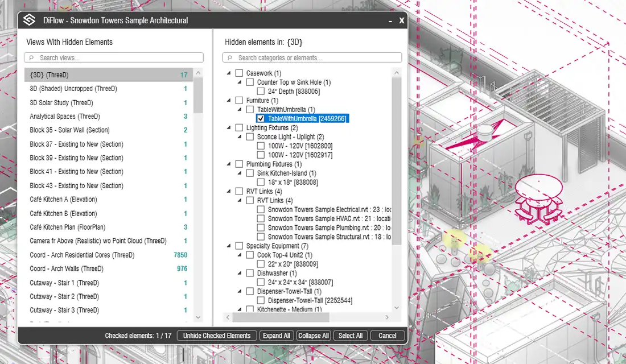Viewport: 626px width, 364px height.
Task: Close the DiFlow dialog with the X
Action: 401,20
